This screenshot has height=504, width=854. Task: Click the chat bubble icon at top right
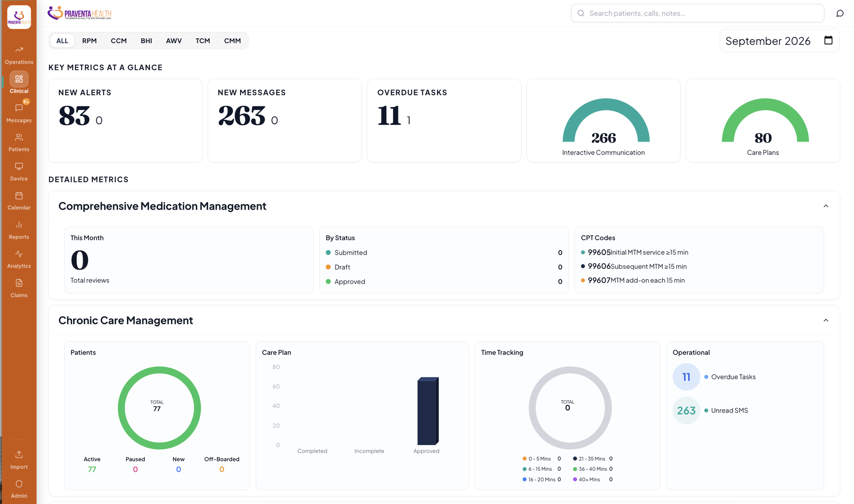pyautogui.click(x=840, y=13)
